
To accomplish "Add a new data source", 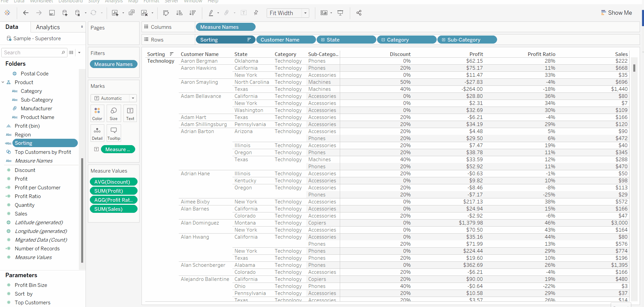I will point(65,13).
